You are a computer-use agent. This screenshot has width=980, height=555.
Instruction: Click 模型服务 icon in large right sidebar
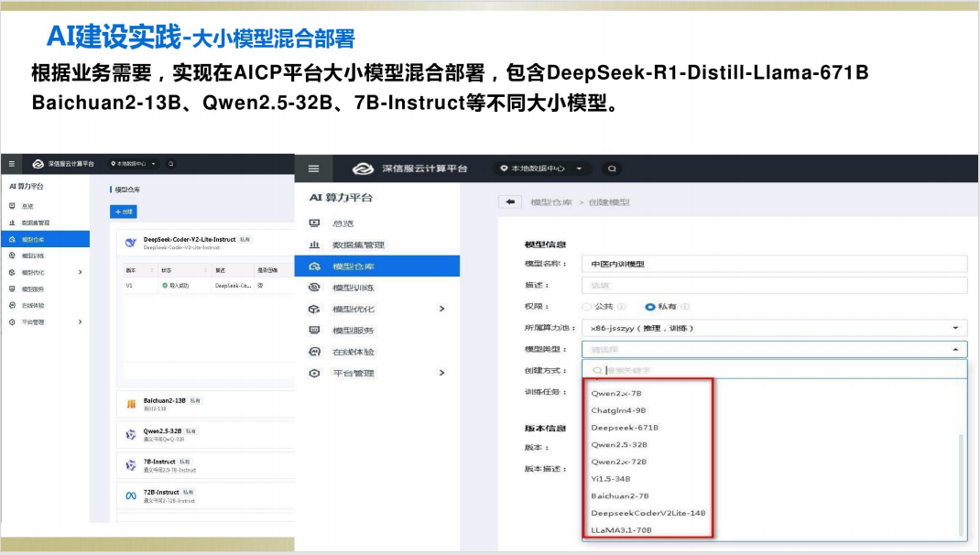click(314, 330)
